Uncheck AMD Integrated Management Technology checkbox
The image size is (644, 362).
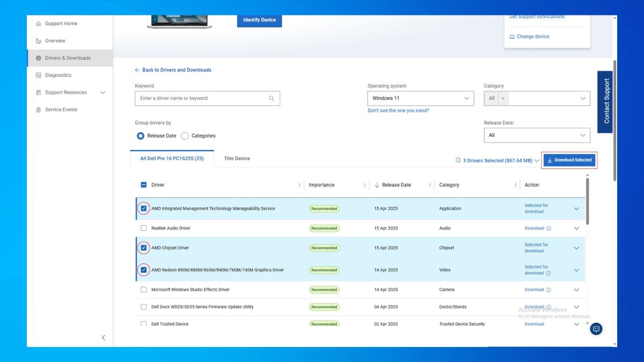click(x=143, y=209)
